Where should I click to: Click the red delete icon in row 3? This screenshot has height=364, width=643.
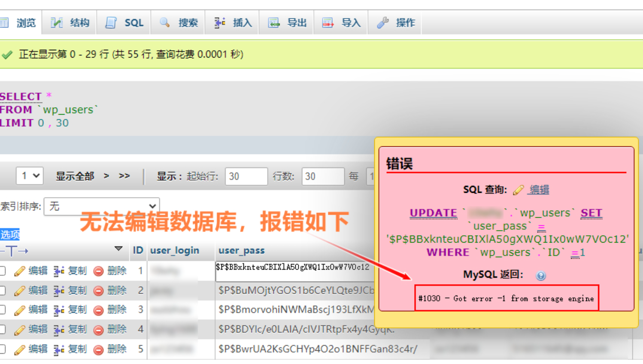[99, 310]
